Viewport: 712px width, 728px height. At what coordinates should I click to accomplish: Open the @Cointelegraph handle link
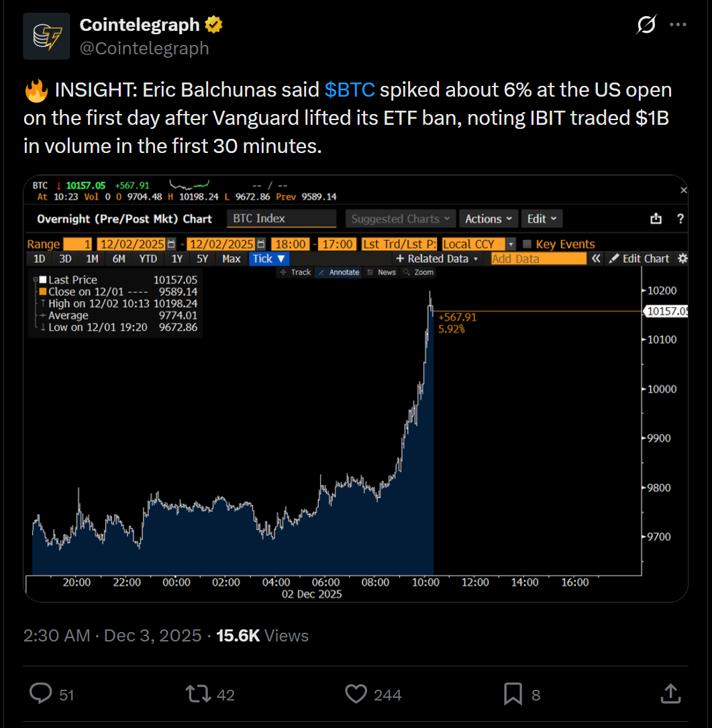pyautogui.click(x=144, y=48)
